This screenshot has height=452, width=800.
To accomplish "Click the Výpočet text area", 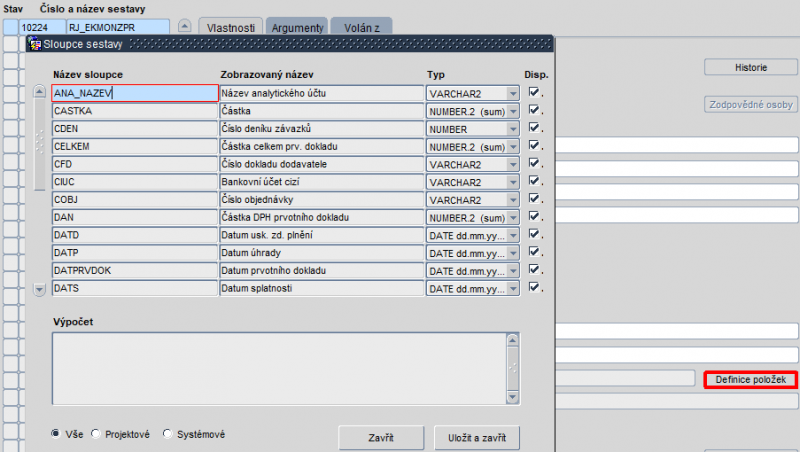I will click(x=280, y=368).
